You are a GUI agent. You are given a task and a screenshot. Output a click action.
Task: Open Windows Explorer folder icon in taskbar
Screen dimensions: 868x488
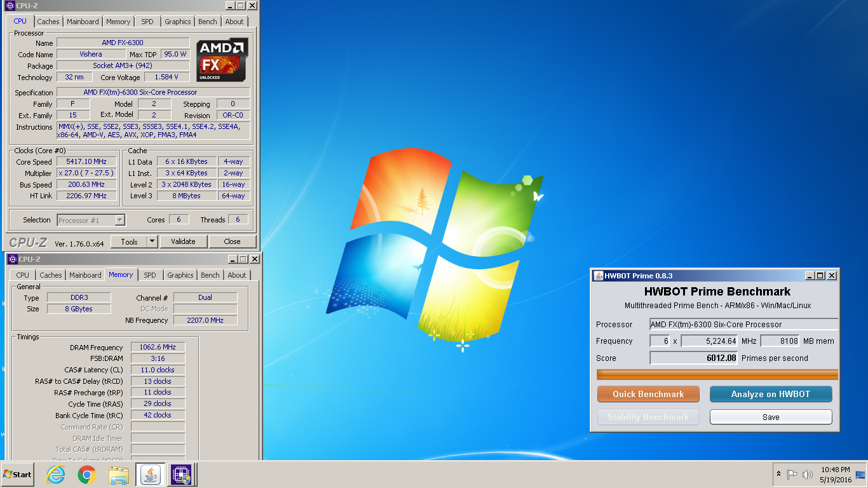point(119,475)
